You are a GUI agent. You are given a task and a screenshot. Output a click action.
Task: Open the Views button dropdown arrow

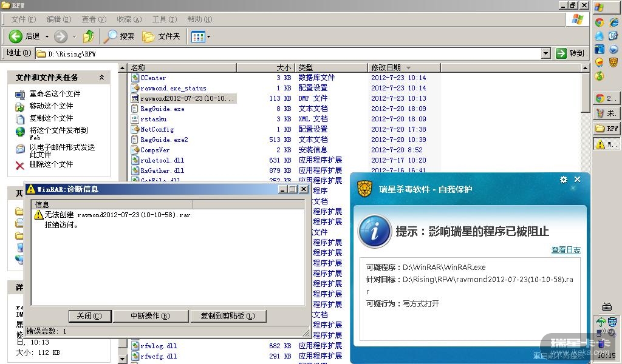208,37
